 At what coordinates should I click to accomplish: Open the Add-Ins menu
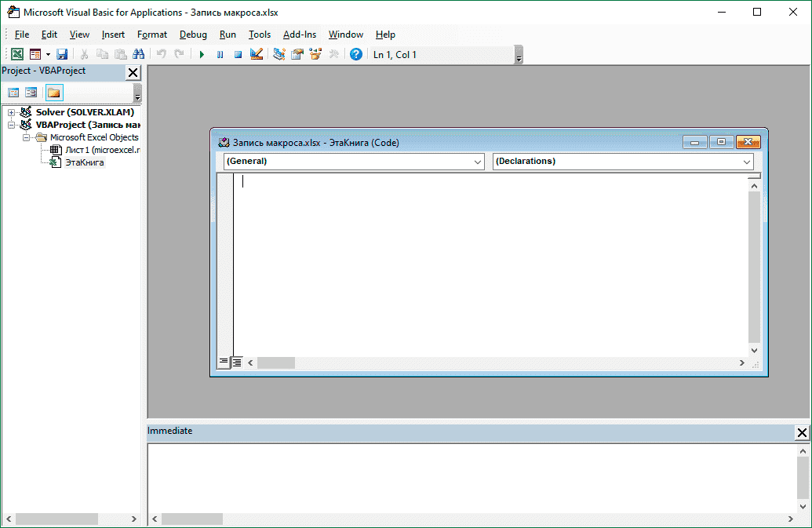(299, 35)
